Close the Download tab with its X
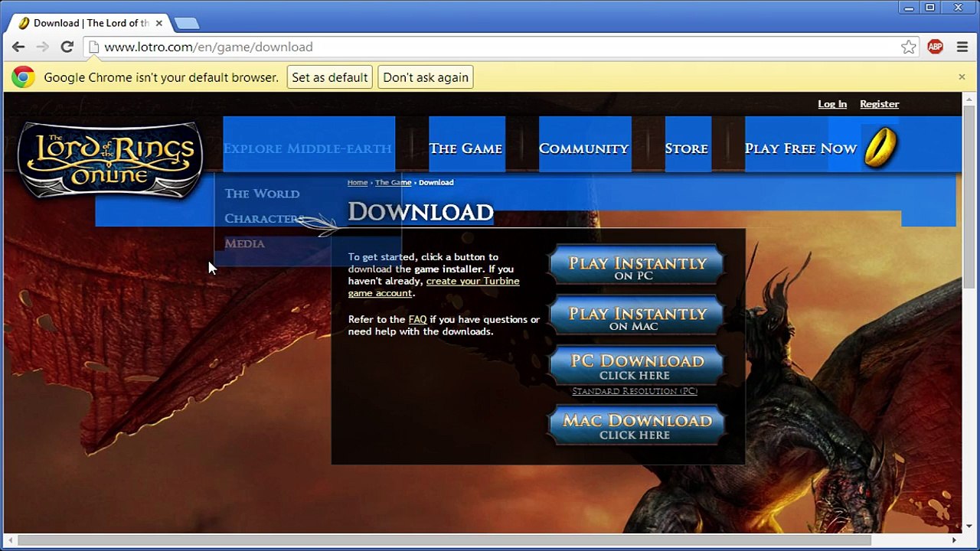This screenshot has width=980, height=551. [x=159, y=23]
